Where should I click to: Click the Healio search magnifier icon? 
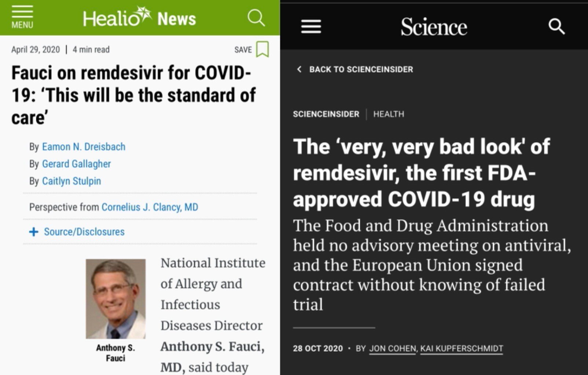[x=256, y=18]
